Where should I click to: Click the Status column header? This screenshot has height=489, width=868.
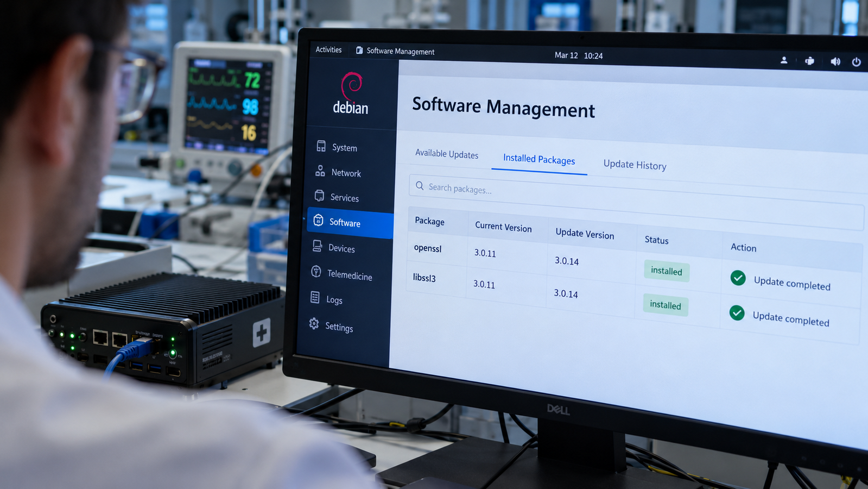point(656,240)
